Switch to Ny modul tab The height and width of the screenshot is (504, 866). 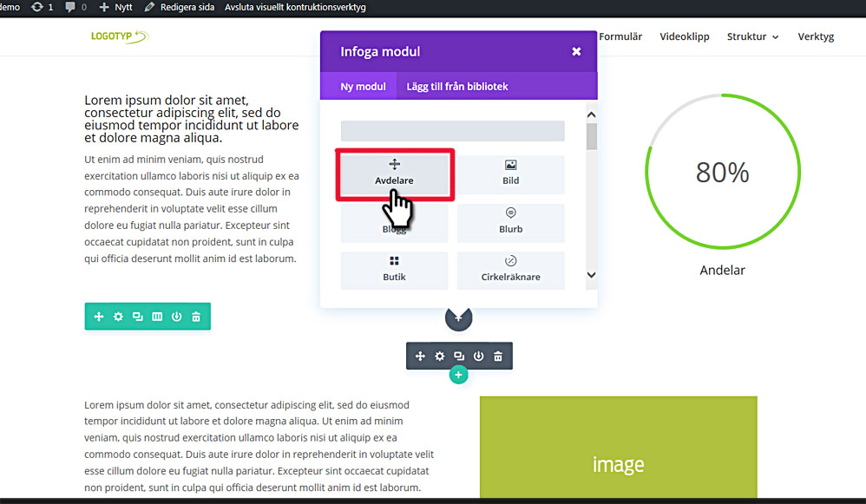[363, 86]
